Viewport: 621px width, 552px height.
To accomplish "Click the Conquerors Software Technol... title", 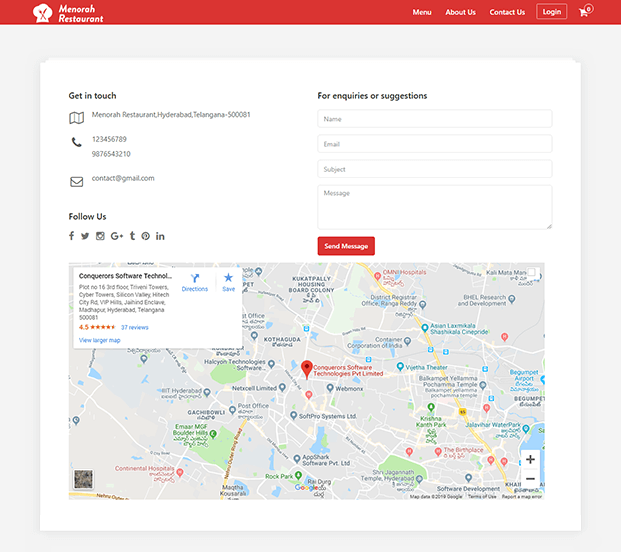I will click(125, 276).
